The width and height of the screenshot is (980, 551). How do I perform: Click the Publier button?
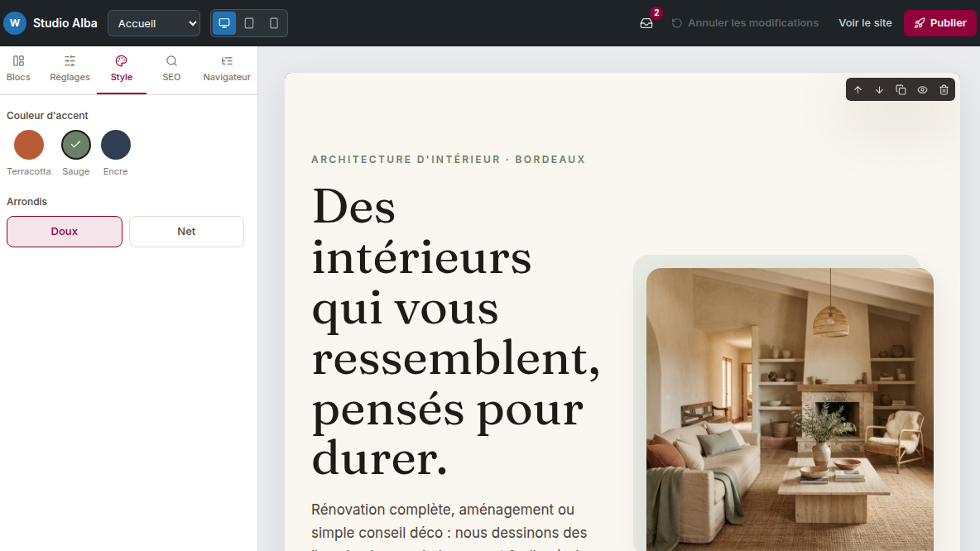point(940,23)
